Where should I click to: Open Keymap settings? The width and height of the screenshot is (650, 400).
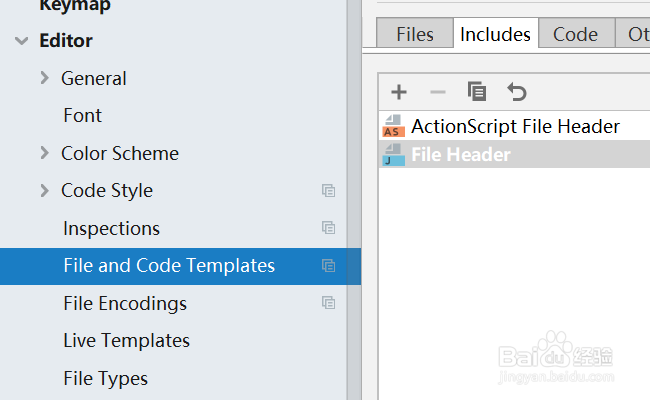tap(75, 6)
